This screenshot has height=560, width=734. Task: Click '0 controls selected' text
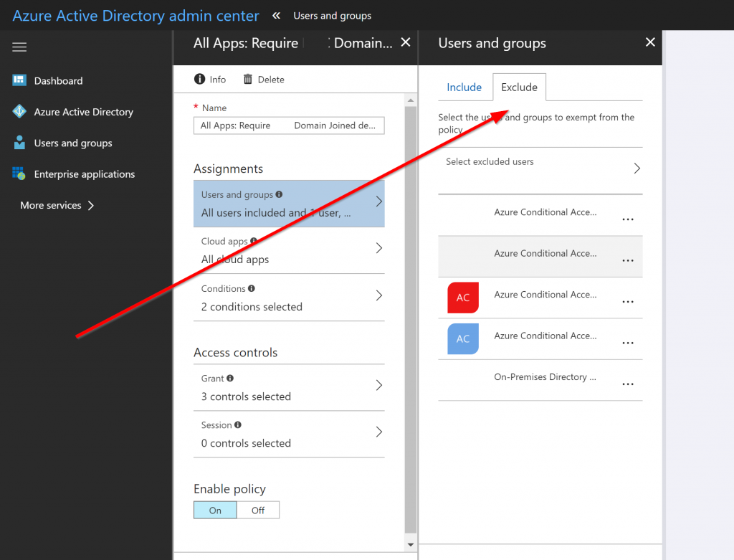click(x=246, y=443)
